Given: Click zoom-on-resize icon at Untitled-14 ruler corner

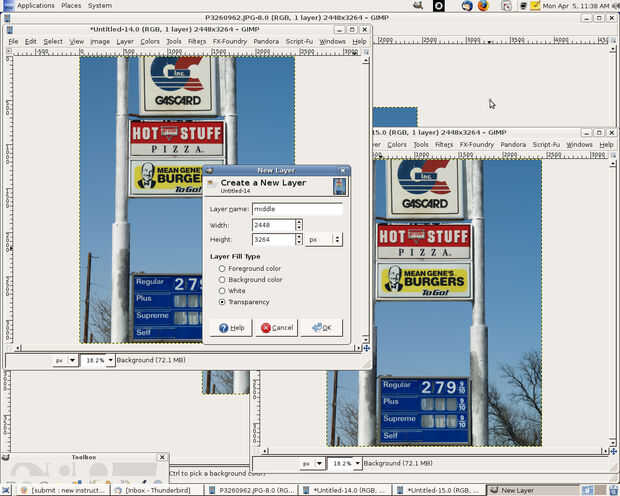Looking at the screenshot, I should [366, 51].
